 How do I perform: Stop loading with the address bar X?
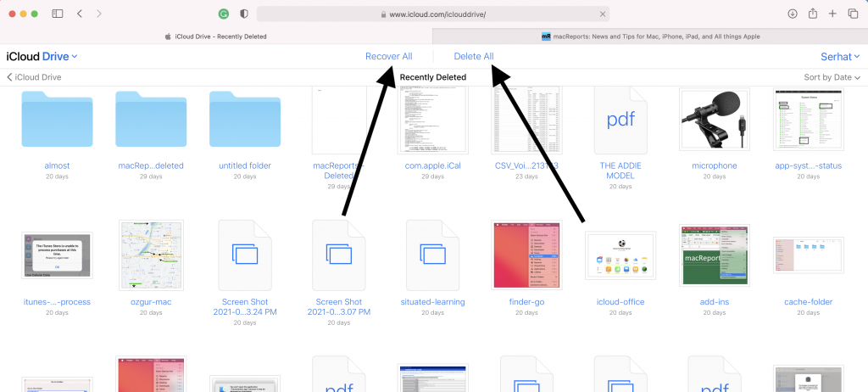[603, 14]
